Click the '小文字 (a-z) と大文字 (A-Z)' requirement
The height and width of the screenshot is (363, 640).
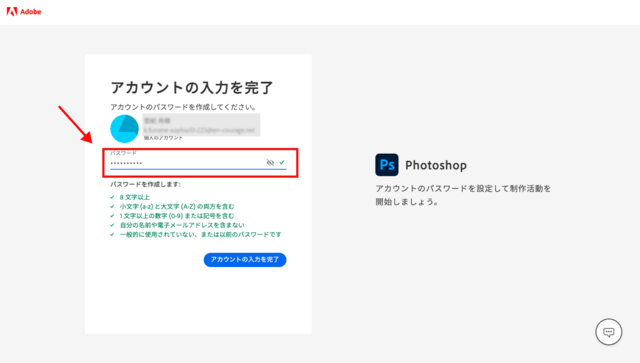[177, 207]
